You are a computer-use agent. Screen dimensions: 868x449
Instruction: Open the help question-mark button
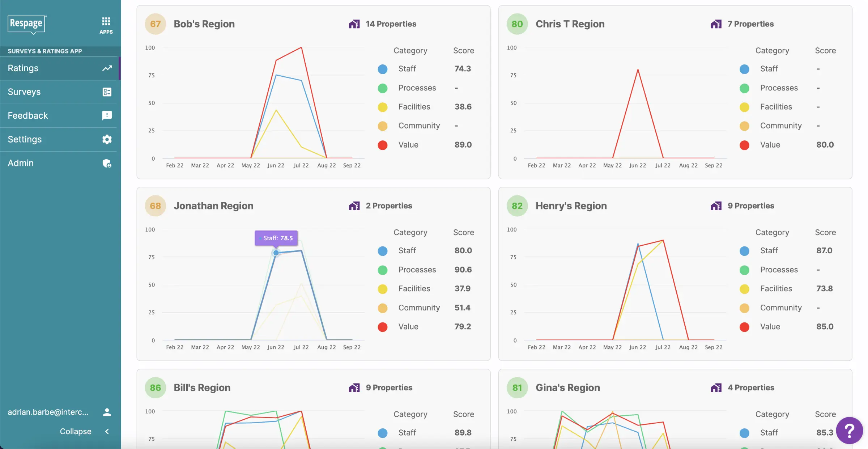pos(850,431)
